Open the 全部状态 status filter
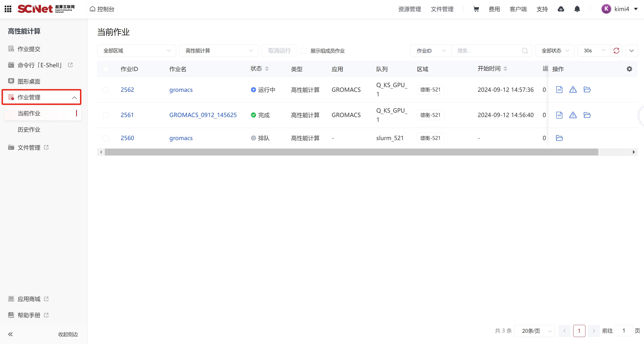This screenshot has width=644, height=344. coord(555,51)
